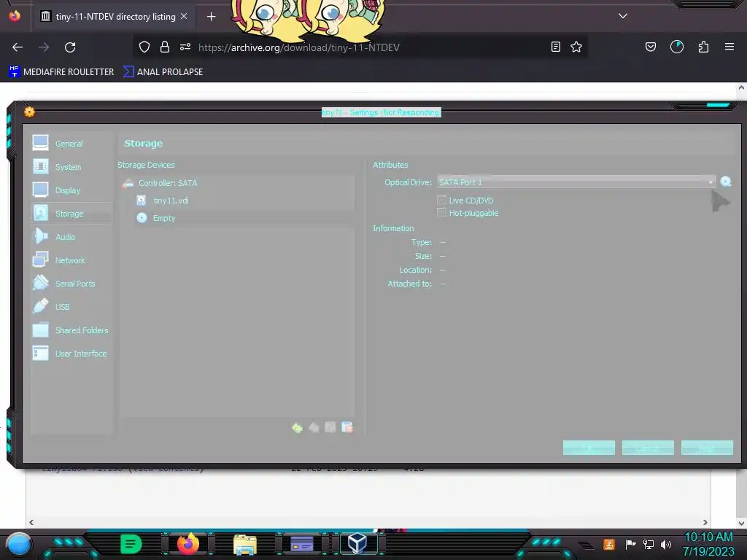Bookmark this page with the star
The width and height of the screenshot is (747, 560).
[576, 47]
